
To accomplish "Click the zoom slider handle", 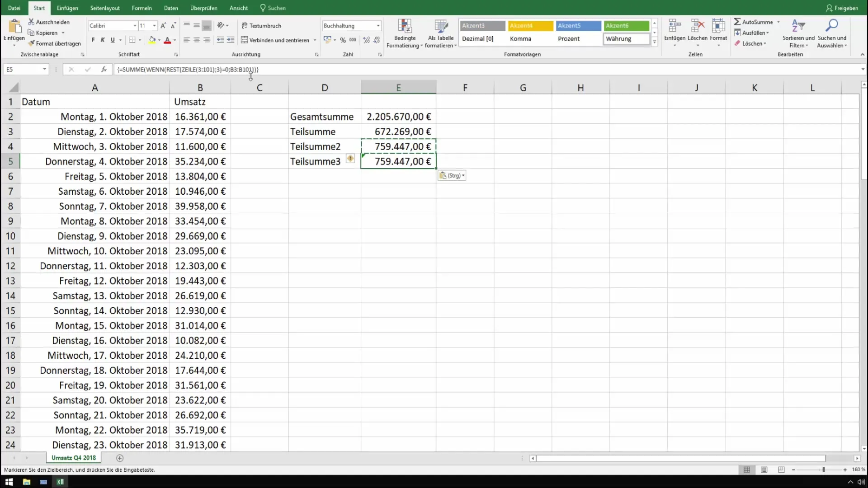I will pyautogui.click(x=823, y=470).
